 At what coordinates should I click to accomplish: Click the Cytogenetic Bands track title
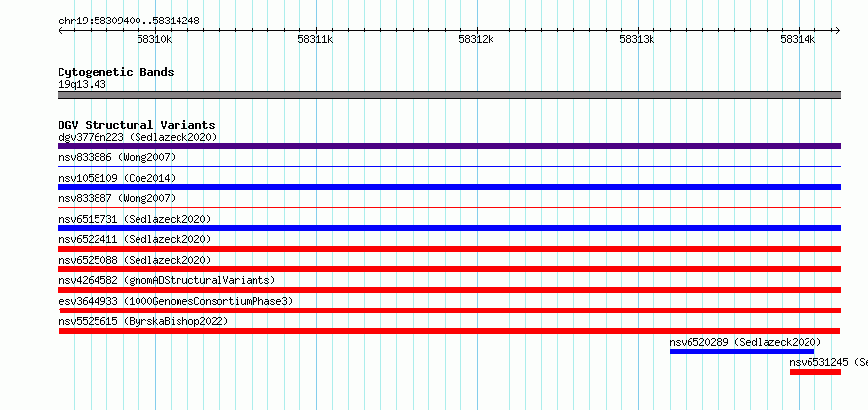click(x=116, y=72)
